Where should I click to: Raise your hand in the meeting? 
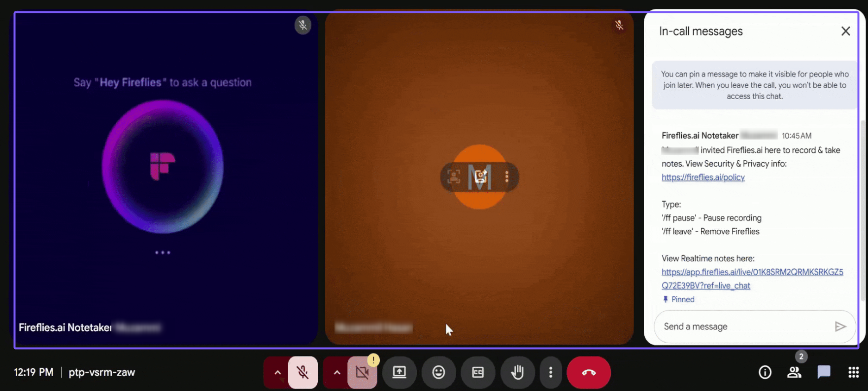coord(517,372)
